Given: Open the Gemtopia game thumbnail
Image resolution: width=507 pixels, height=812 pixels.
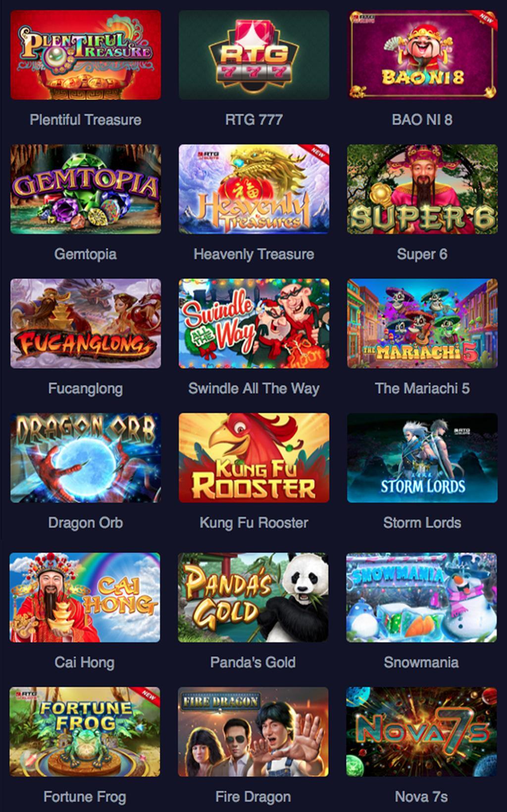Looking at the screenshot, I should (86, 189).
